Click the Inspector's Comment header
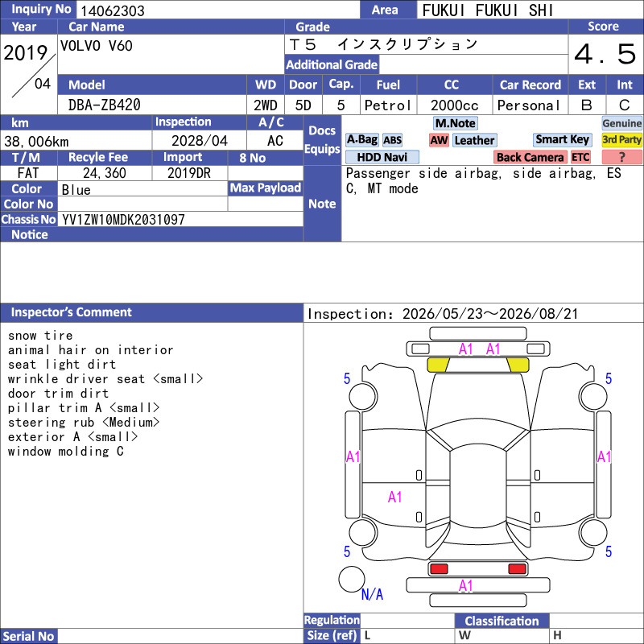Screen dimensions: 644x644 [x=151, y=312]
